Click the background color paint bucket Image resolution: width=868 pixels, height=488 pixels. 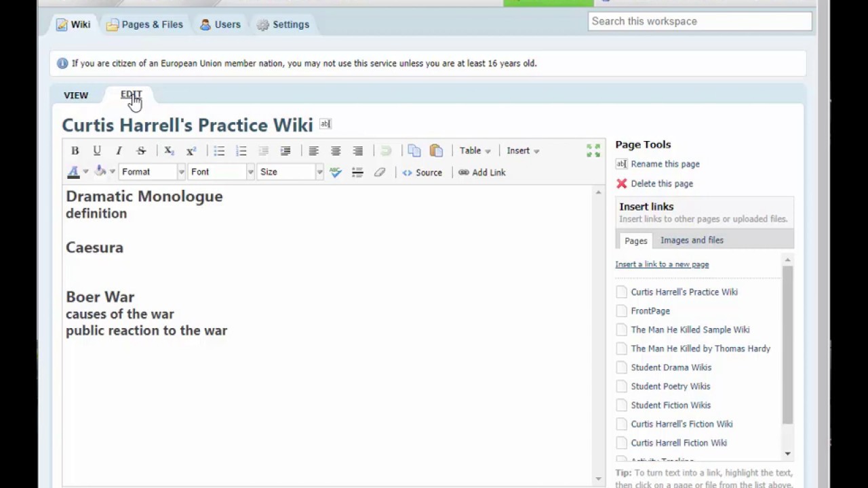click(x=100, y=171)
